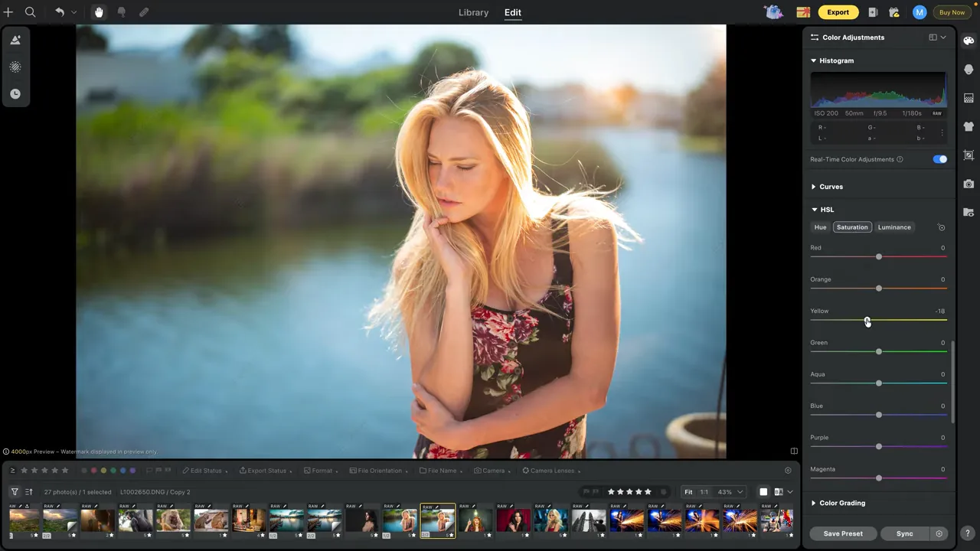Click the Save Preset button

click(x=843, y=533)
